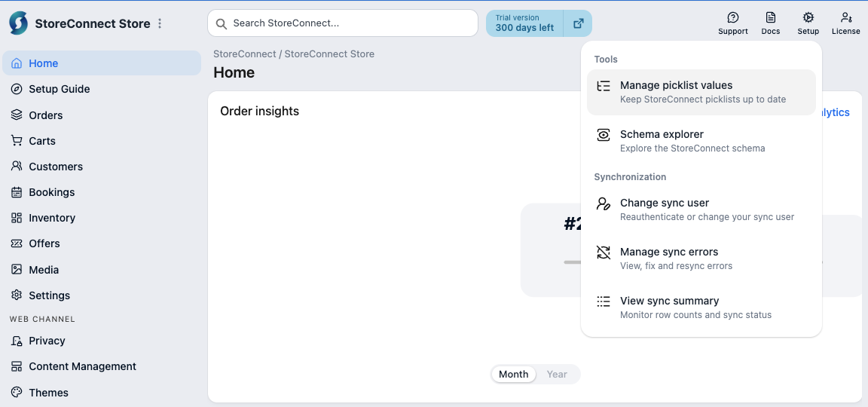Click StoreConnect Store title text
The height and width of the screenshot is (407, 868).
(93, 24)
